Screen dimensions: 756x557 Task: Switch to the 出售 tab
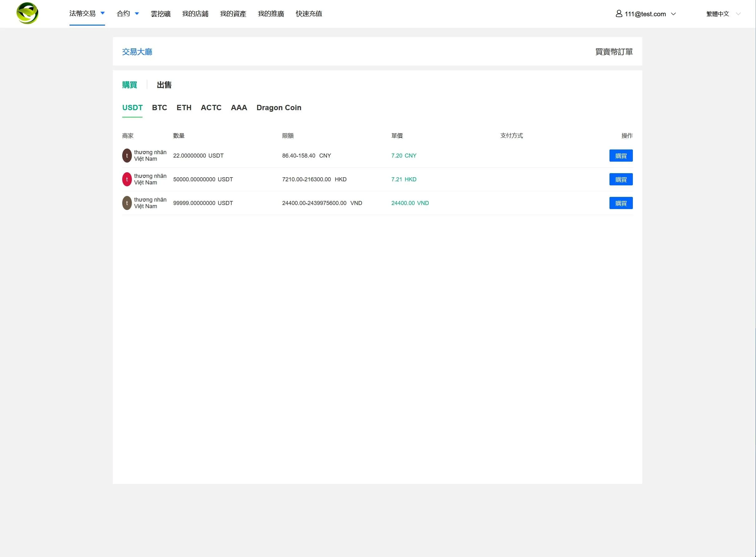pyautogui.click(x=164, y=85)
